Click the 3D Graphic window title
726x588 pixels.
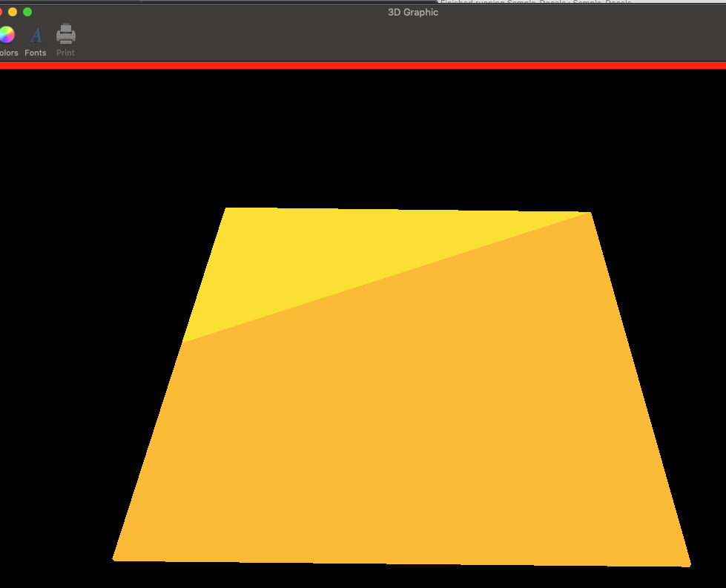coord(413,13)
